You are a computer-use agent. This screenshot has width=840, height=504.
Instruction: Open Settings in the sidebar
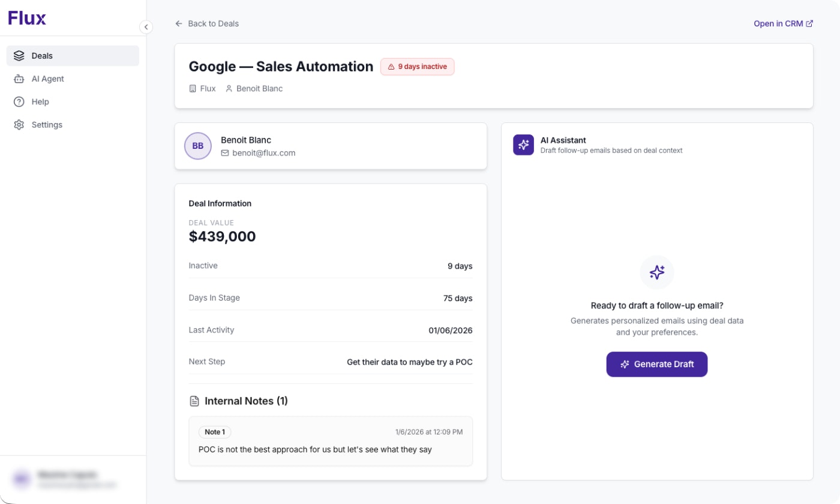73,125
